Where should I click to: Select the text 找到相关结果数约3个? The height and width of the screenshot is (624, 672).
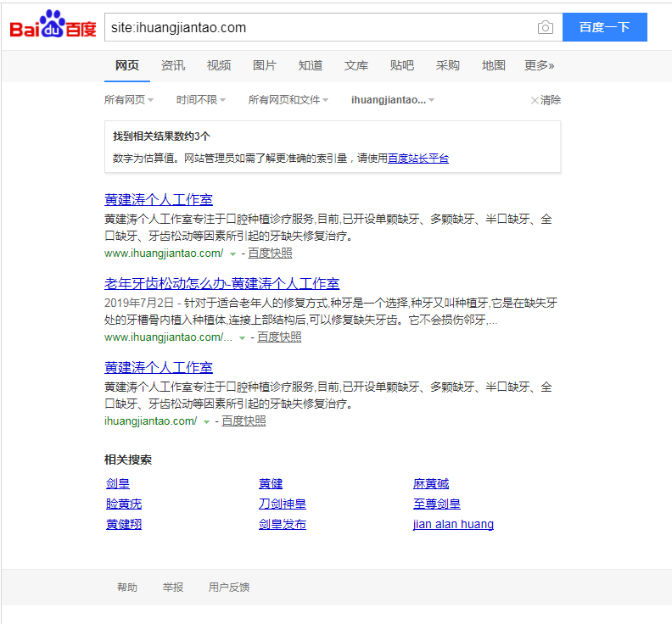click(x=161, y=136)
